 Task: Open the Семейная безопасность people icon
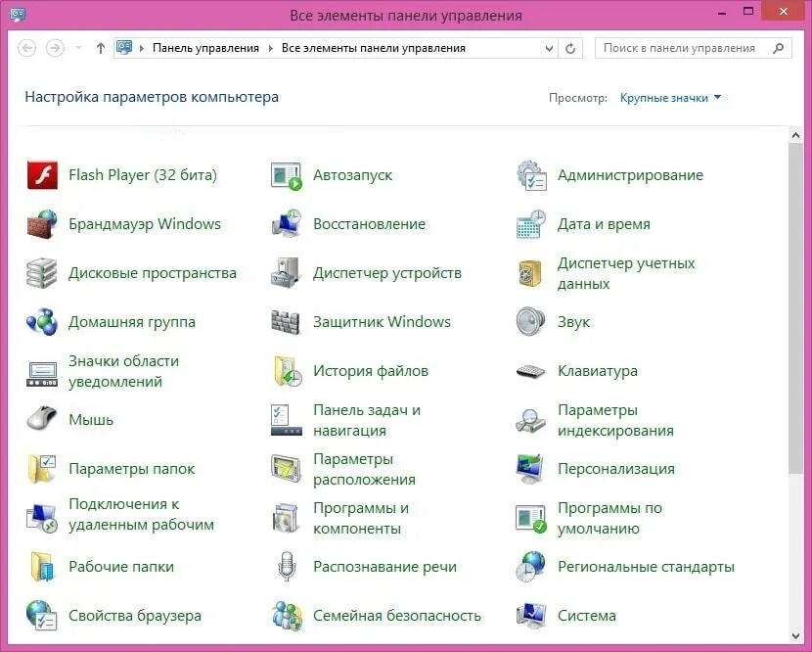click(288, 616)
